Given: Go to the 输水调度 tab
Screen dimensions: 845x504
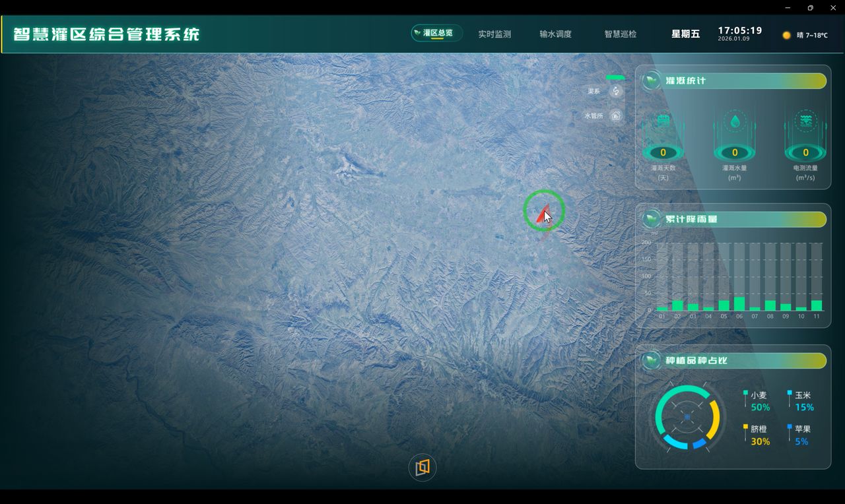Looking at the screenshot, I should click(555, 34).
